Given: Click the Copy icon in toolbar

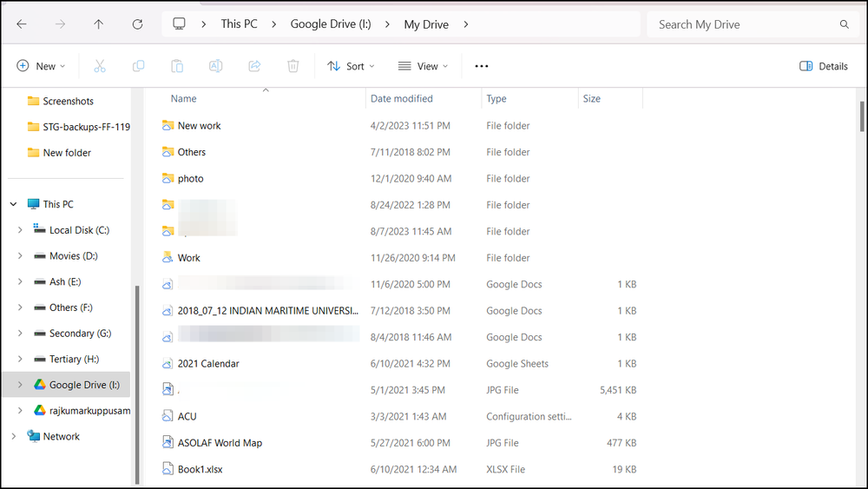Looking at the screenshot, I should (138, 66).
